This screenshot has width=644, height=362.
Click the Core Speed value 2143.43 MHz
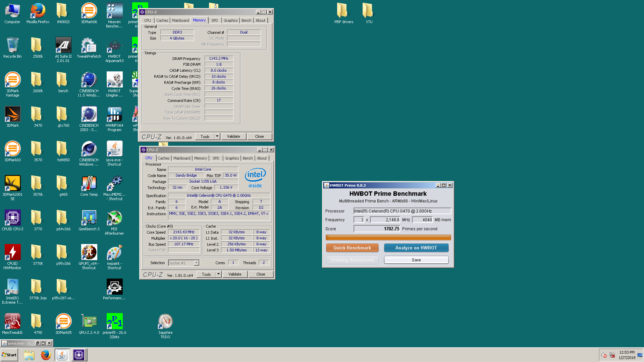[184, 232]
